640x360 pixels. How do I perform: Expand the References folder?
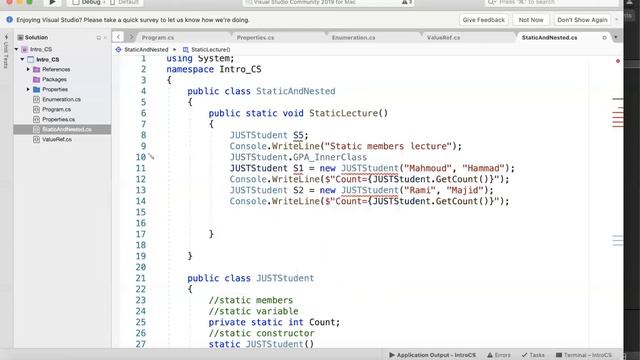[x=28, y=69]
